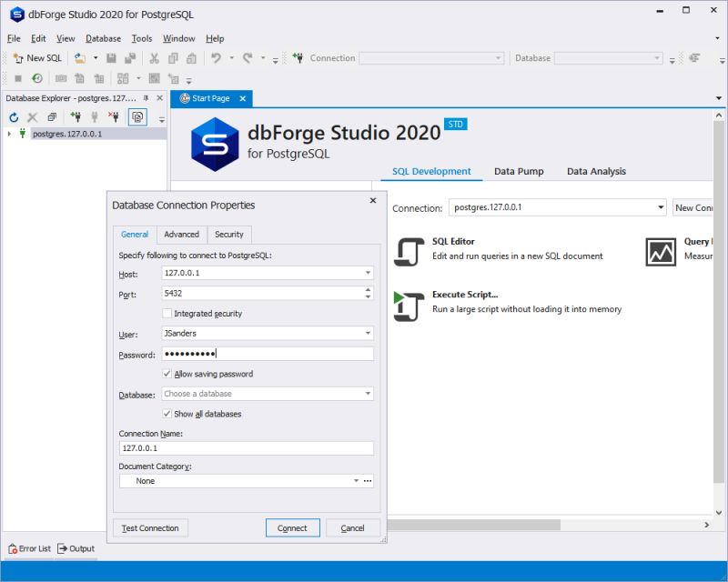Screen dimensions: 728x582
Task: Click the green-plus New Connection plug in Database Explorer
Action: [76, 117]
